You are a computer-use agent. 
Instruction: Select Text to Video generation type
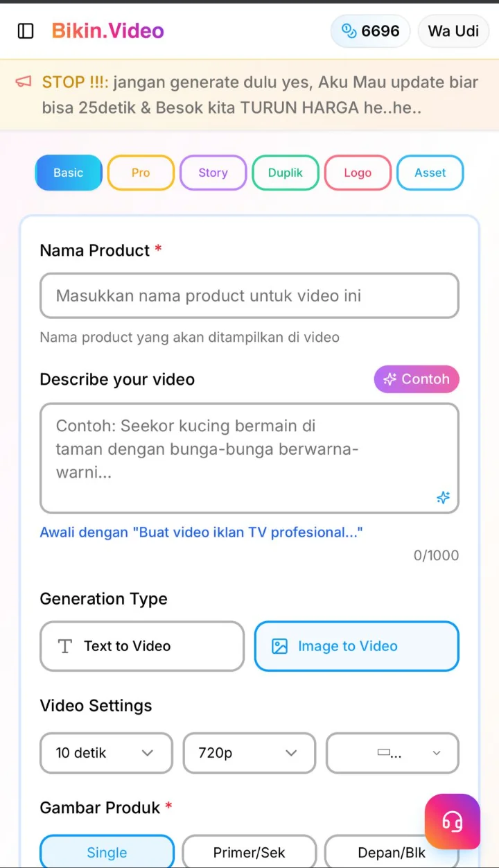pos(142,646)
